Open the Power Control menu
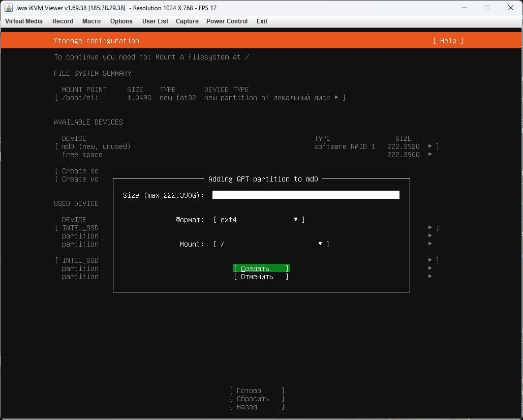The width and height of the screenshot is (523, 420). tap(227, 21)
